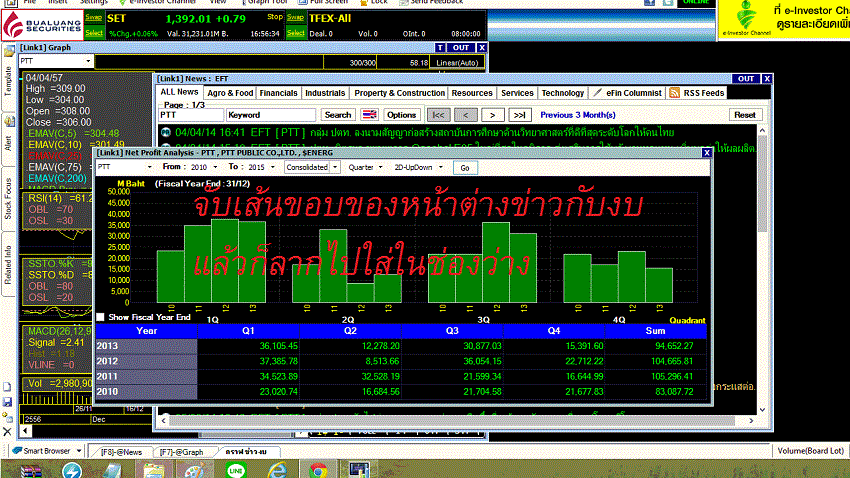Viewport: 850px width, 478px height.
Task: Switch to the Industrials tab
Action: point(325,93)
